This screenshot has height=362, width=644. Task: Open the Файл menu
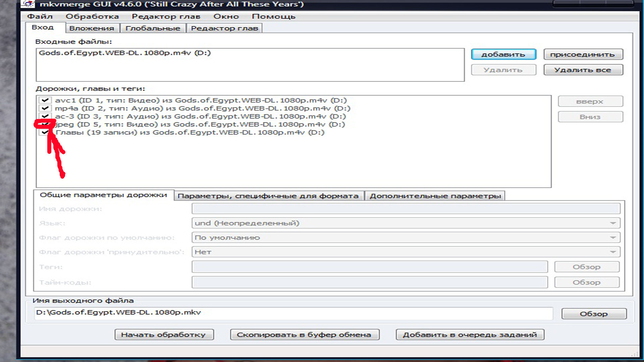(x=40, y=16)
